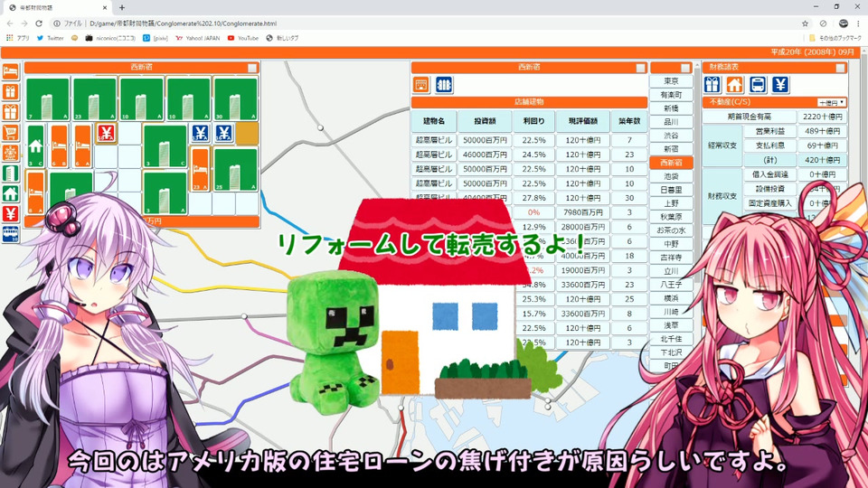Select skyscraper tile labeled 3 C

point(165,146)
